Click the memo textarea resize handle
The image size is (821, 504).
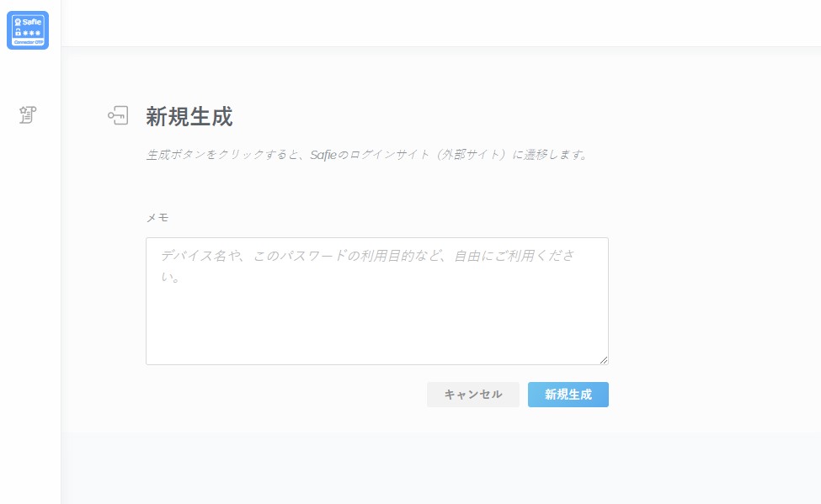point(603,359)
